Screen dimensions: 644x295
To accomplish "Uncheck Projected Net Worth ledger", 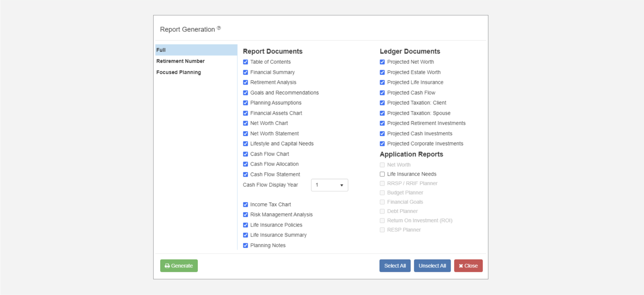I will (x=382, y=62).
